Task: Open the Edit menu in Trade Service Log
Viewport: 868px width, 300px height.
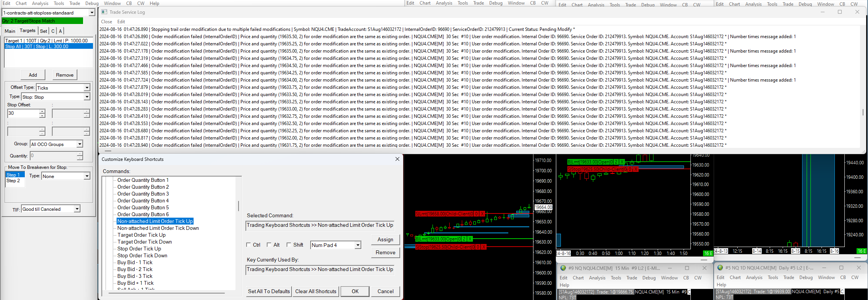Action: tap(121, 22)
